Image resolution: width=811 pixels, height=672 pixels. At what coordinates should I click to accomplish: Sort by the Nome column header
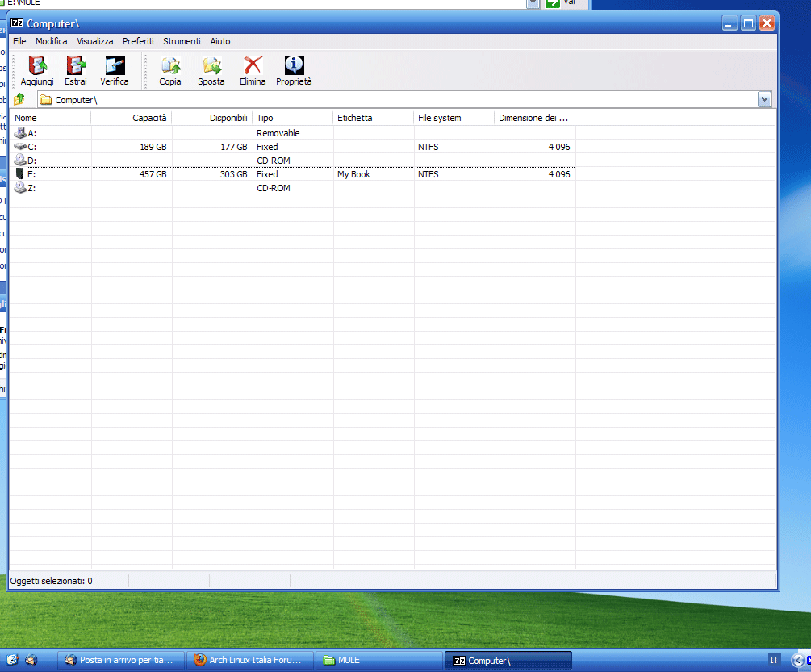click(51, 118)
